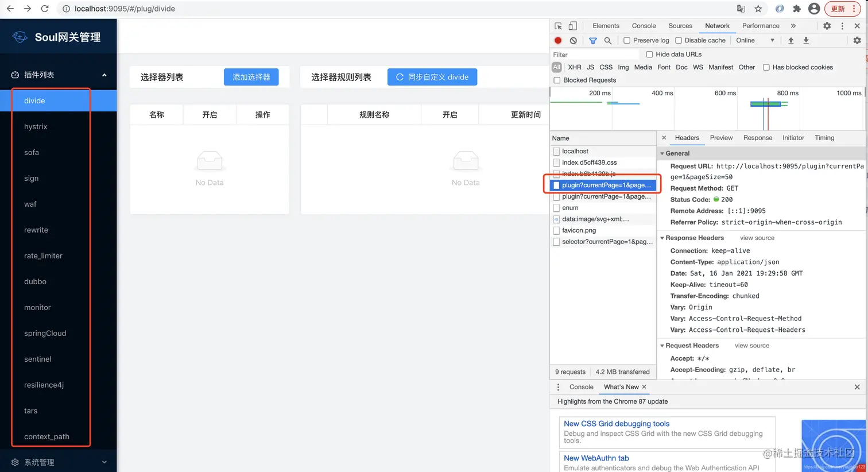Switch to the Sources tab
The image size is (868, 472).
point(680,26)
